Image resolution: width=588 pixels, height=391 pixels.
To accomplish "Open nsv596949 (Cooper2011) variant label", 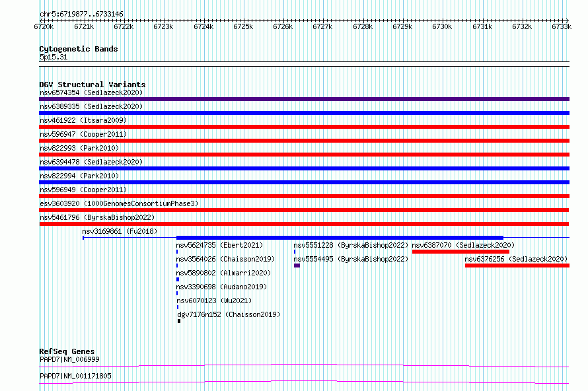I will coord(83,190).
